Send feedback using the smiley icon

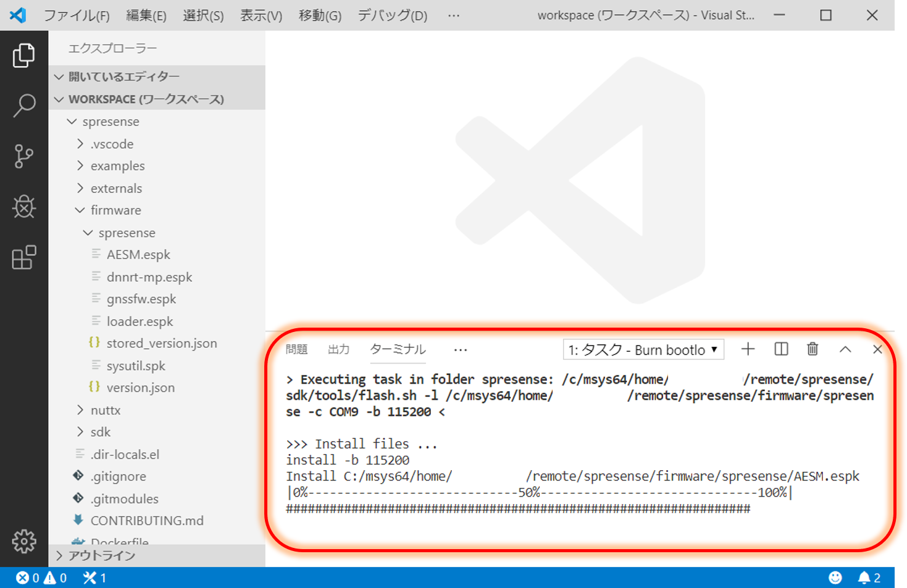[835, 578]
